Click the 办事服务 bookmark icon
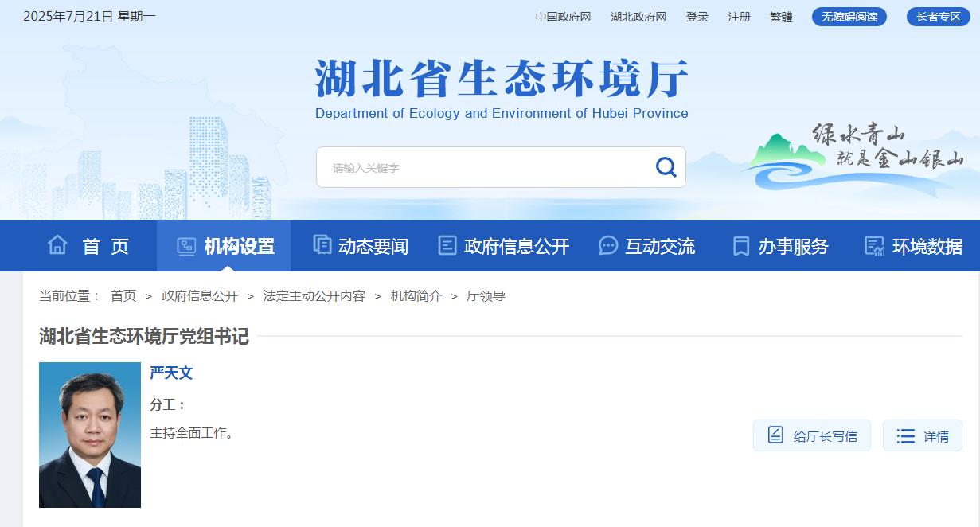 (x=740, y=245)
